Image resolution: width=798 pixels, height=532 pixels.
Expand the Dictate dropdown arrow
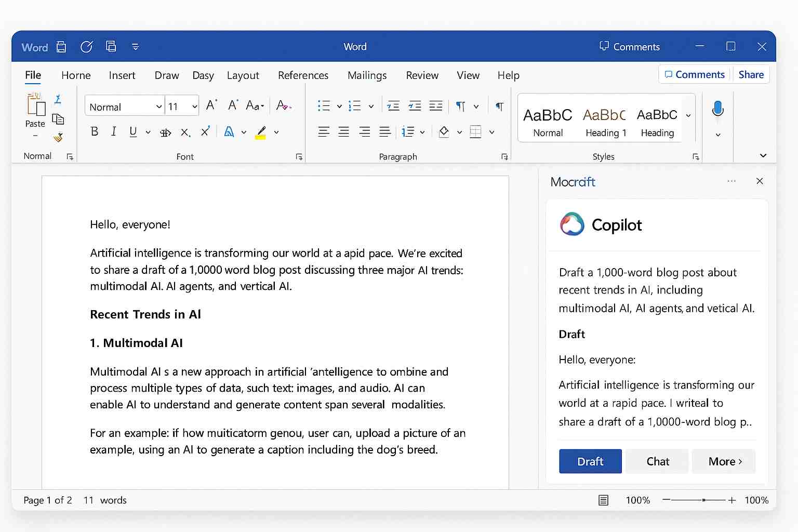tap(718, 135)
